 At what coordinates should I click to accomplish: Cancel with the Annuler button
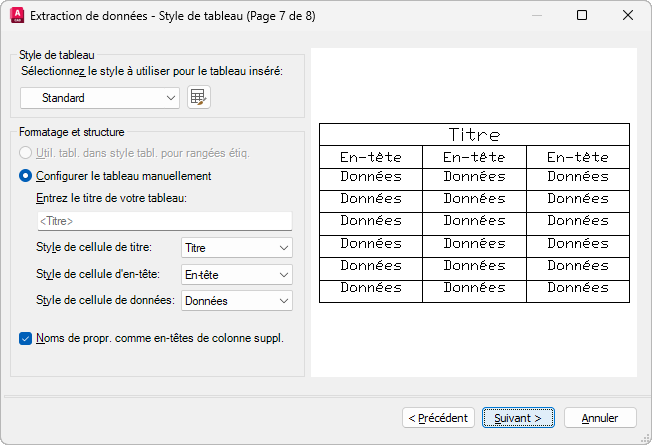click(600, 417)
